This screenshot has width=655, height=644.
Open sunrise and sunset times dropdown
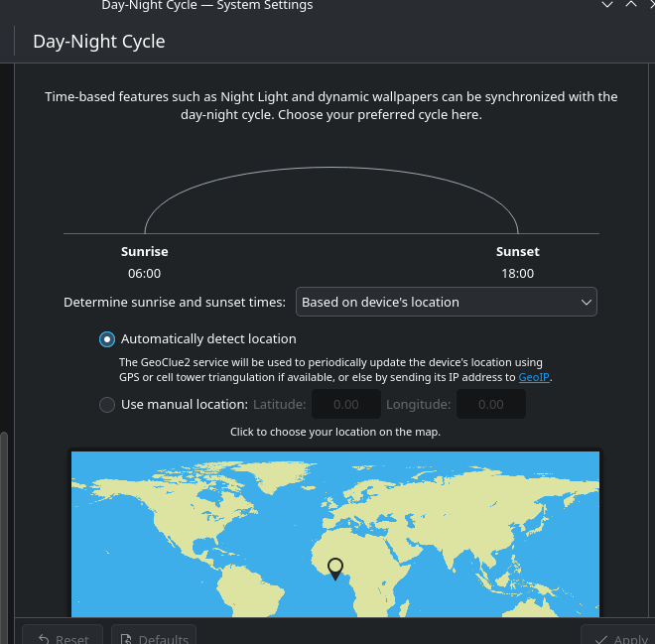(x=447, y=302)
